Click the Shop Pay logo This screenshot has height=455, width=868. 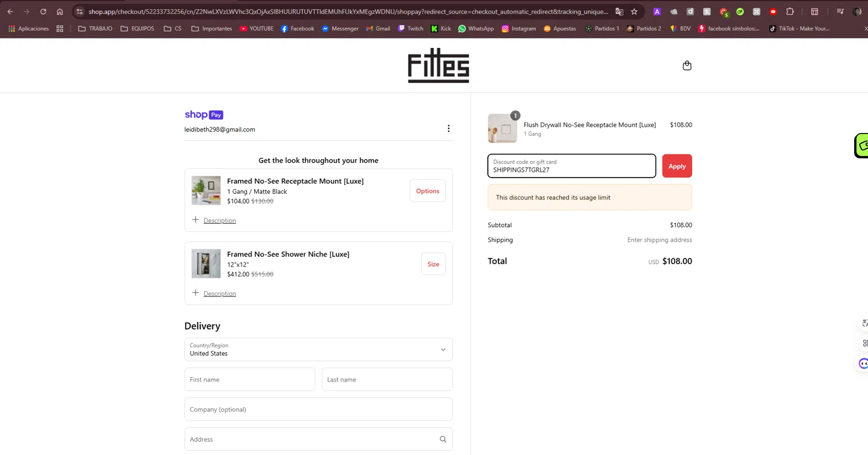pos(204,114)
